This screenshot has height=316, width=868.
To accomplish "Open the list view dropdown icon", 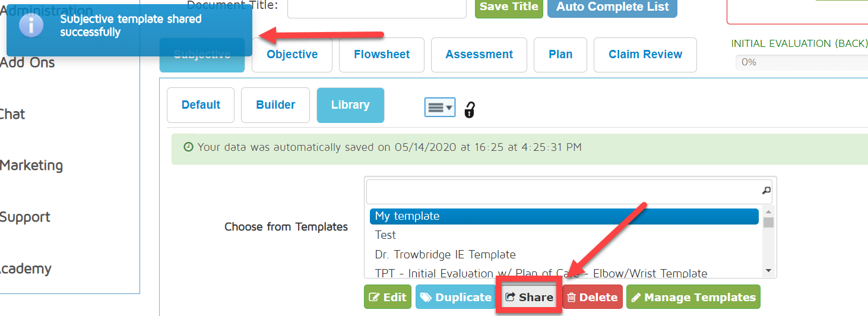I will [439, 108].
